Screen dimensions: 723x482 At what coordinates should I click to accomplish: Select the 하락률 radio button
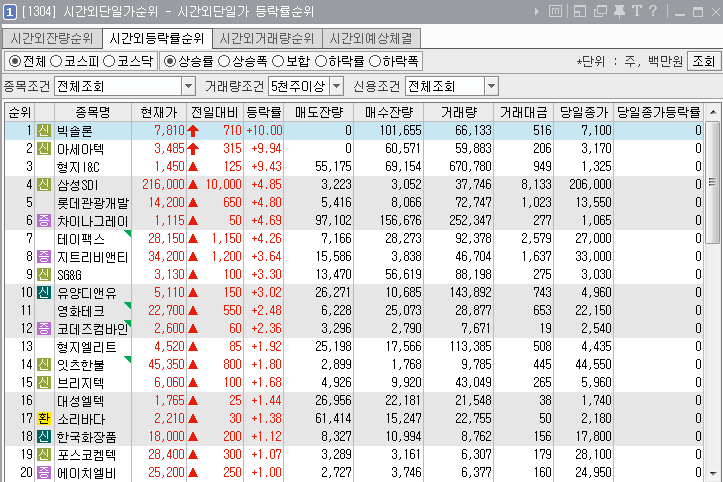click(320, 61)
